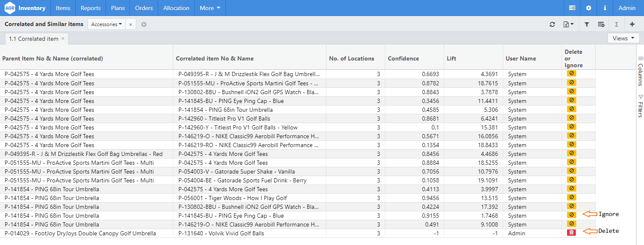This screenshot has width=644, height=245.
Task: Click the refresh icon in the toolbar
Action: (x=552, y=24)
